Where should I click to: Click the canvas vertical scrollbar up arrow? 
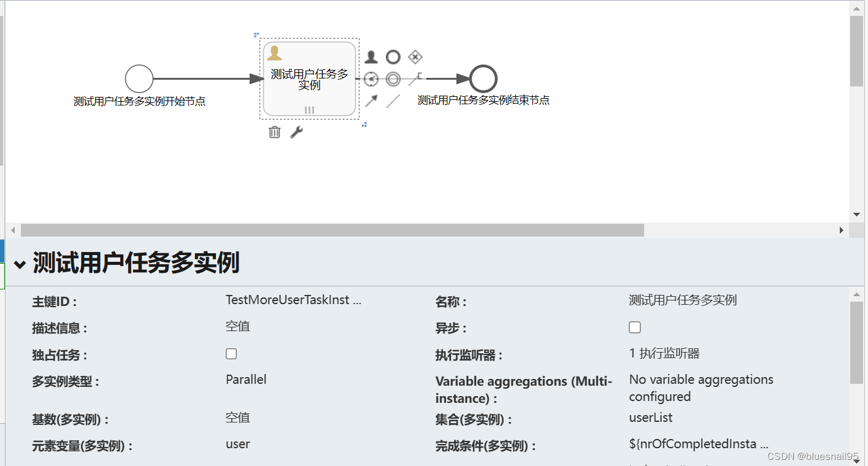pyautogui.click(x=856, y=7)
